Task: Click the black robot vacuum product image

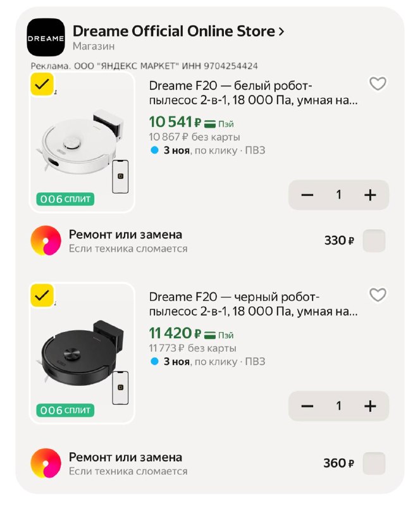Action: coord(82,354)
